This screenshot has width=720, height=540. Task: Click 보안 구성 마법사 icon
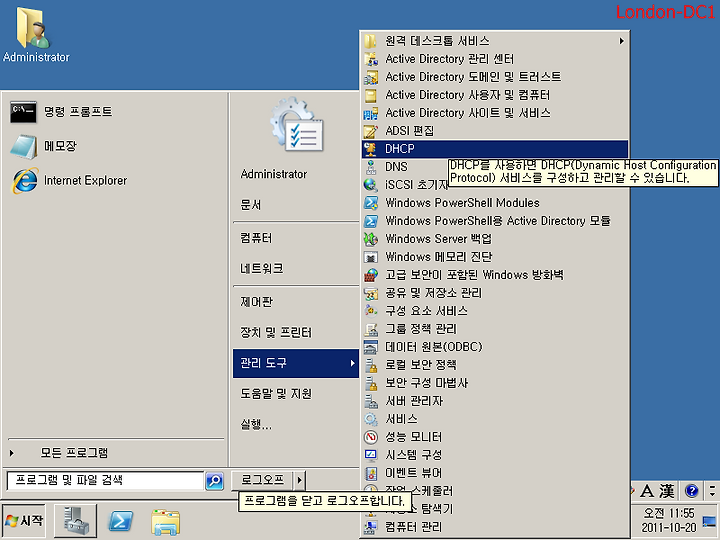(371, 383)
